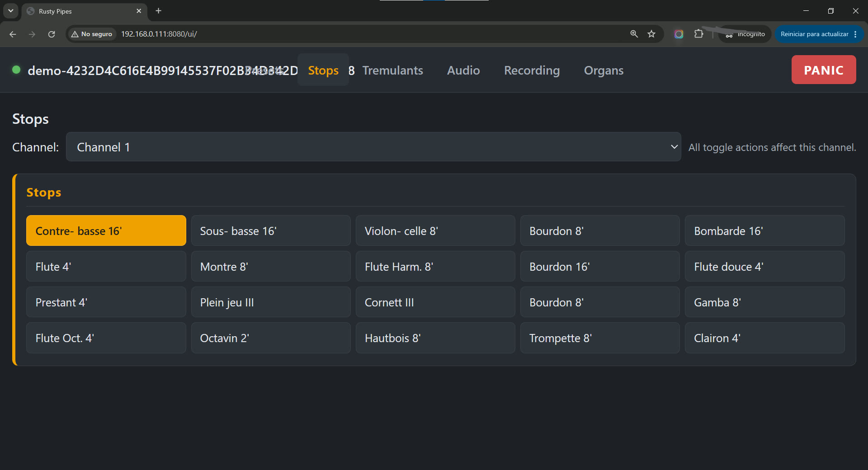Toggle the Prestant 4' stop
The image size is (868, 470).
pyautogui.click(x=106, y=302)
